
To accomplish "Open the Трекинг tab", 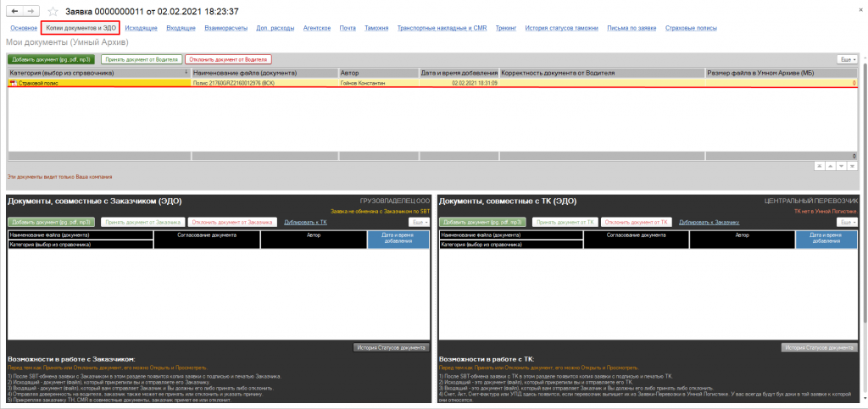I will point(506,28).
